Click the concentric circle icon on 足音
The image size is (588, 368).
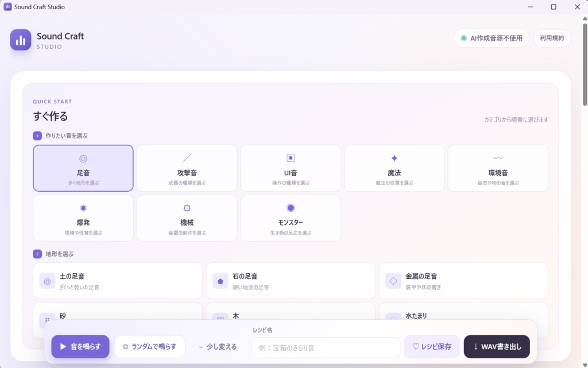[83, 159]
